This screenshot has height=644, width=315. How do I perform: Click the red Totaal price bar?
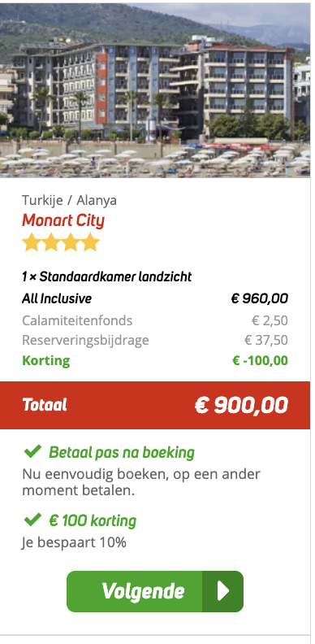click(x=155, y=406)
